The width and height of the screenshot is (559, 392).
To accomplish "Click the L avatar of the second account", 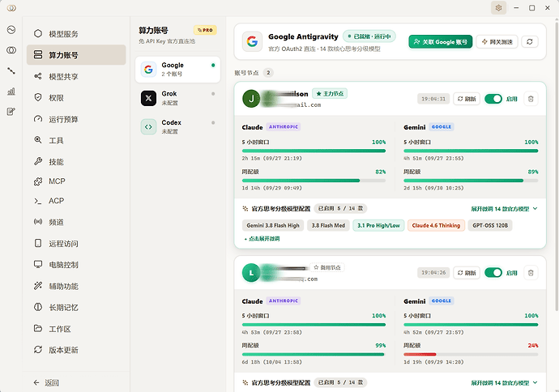I will (x=251, y=273).
